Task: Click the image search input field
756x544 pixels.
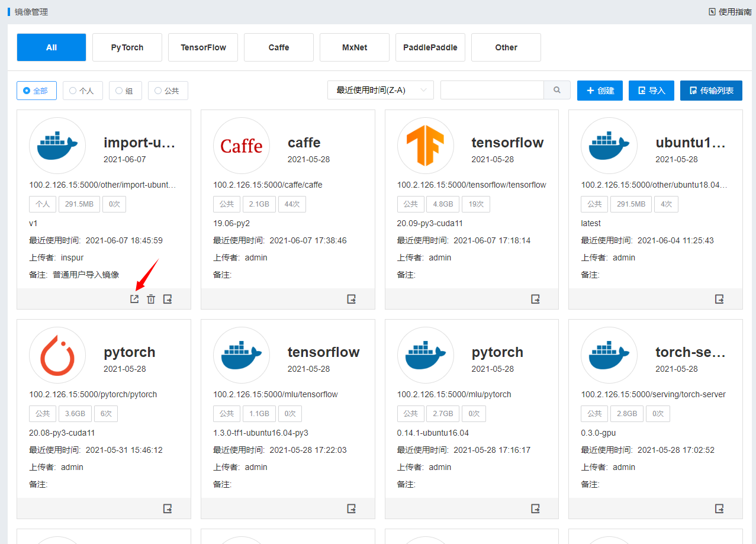Action: pos(492,90)
